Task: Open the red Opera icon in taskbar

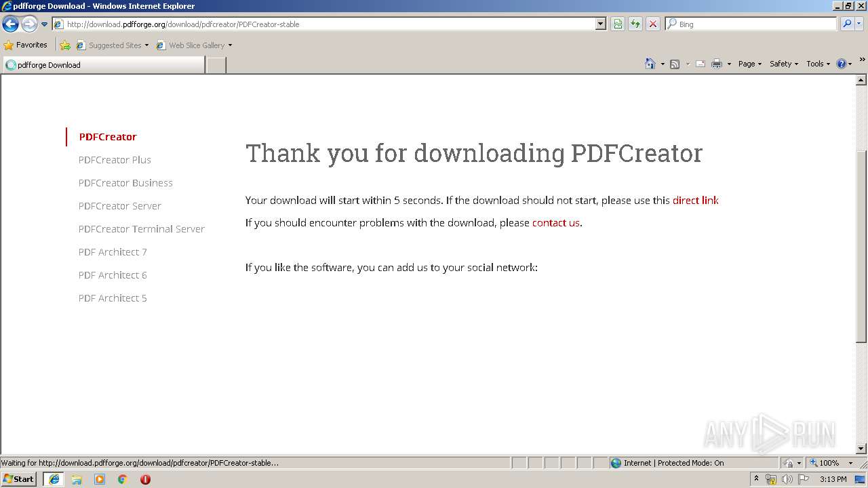Action: (145, 479)
